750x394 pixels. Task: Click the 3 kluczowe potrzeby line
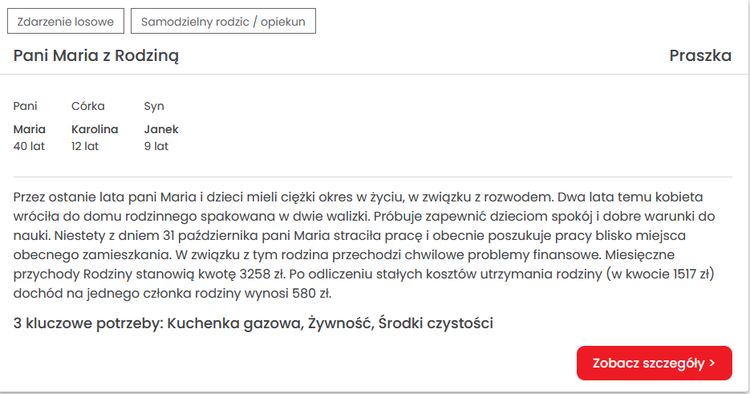[x=253, y=323]
